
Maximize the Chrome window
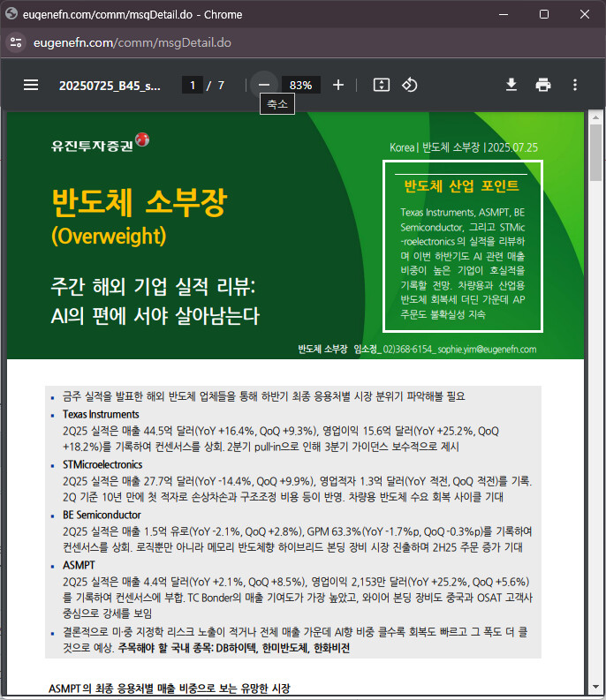(x=544, y=14)
